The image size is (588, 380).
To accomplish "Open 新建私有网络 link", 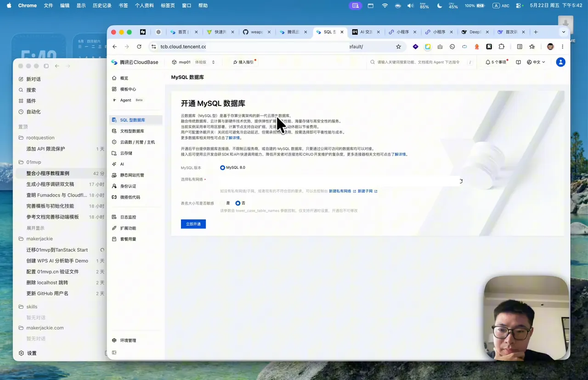I will tap(340, 191).
